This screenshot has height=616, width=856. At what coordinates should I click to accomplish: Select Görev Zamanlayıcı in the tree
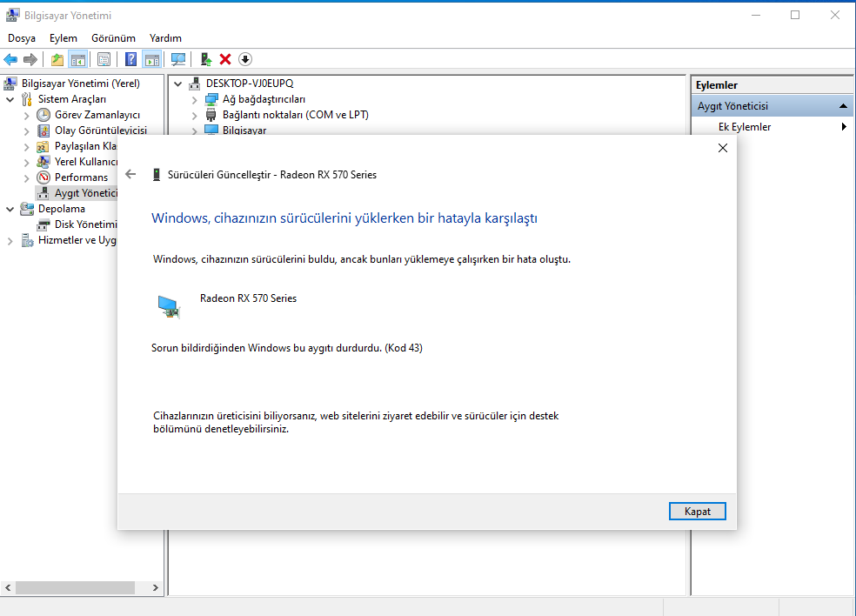coord(97,115)
